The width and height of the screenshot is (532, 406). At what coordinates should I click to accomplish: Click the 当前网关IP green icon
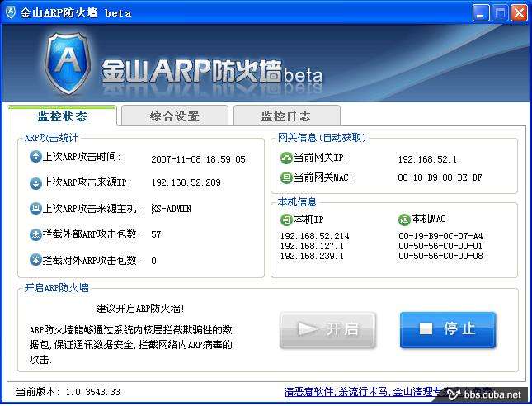point(286,158)
